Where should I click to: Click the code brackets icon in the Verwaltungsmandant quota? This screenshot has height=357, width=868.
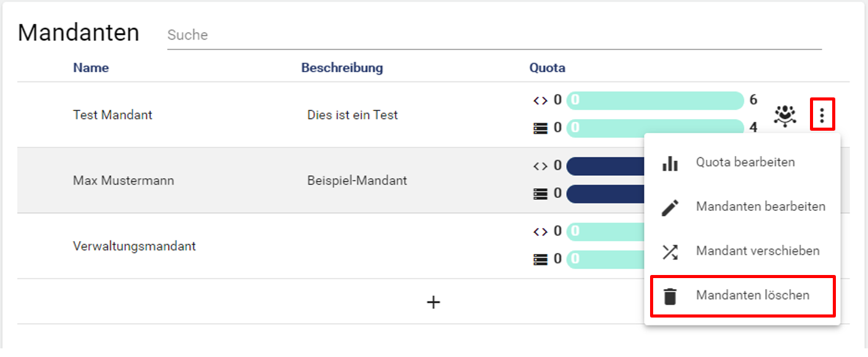540,231
